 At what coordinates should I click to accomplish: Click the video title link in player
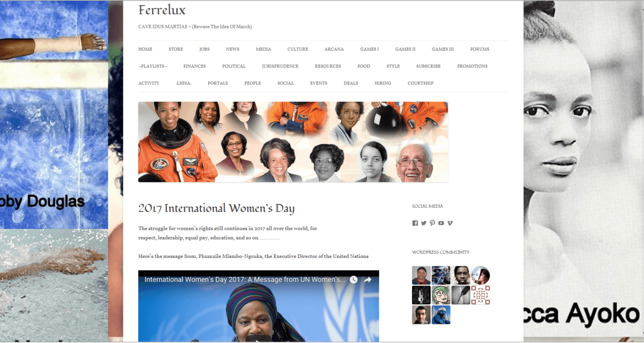tap(245, 280)
